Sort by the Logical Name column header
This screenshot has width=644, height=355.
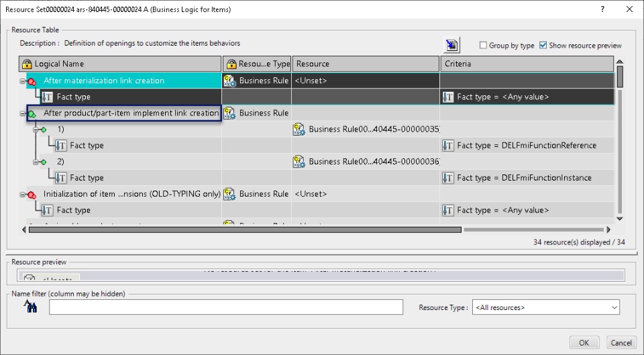(x=120, y=64)
